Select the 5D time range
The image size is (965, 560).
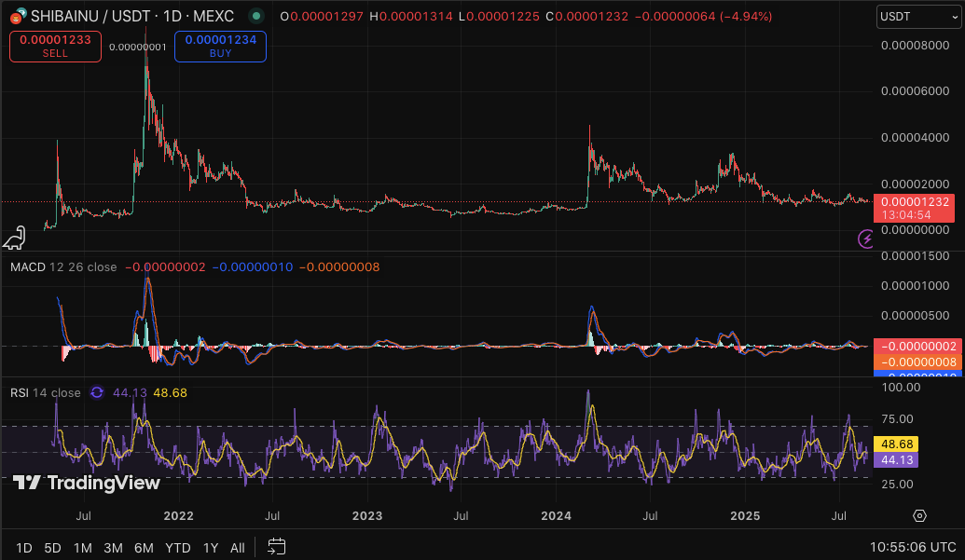[x=52, y=547]
